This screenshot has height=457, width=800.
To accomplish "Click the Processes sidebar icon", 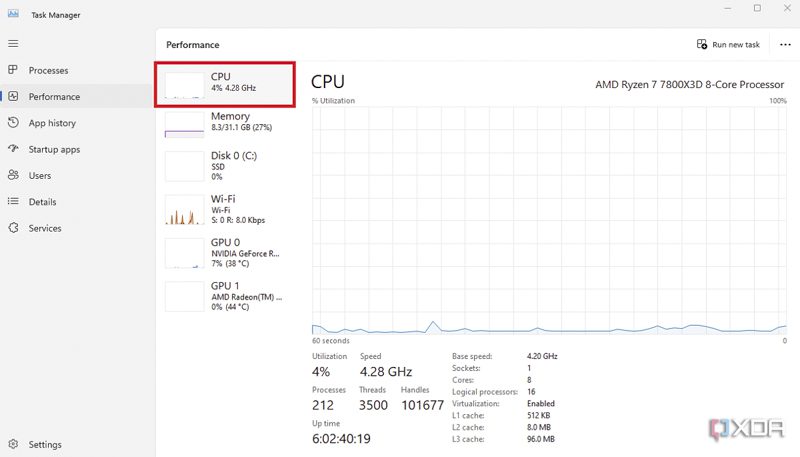I will point(13,70).
